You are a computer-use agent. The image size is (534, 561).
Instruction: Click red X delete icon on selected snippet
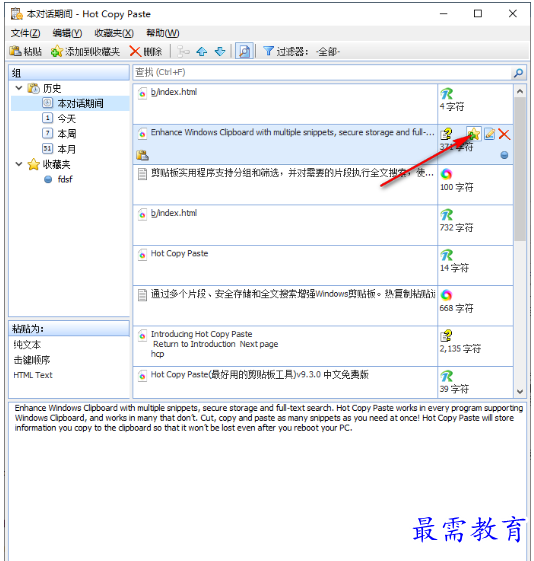[504, 135]
